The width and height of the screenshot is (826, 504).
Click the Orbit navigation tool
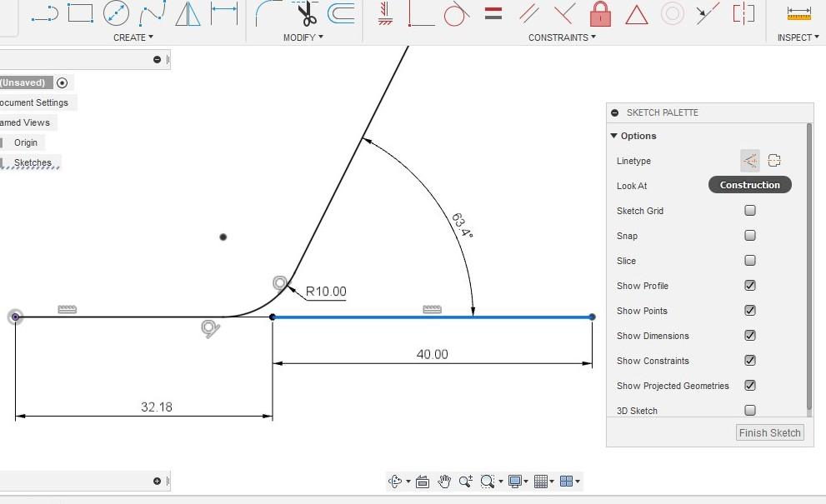point(395,481)
